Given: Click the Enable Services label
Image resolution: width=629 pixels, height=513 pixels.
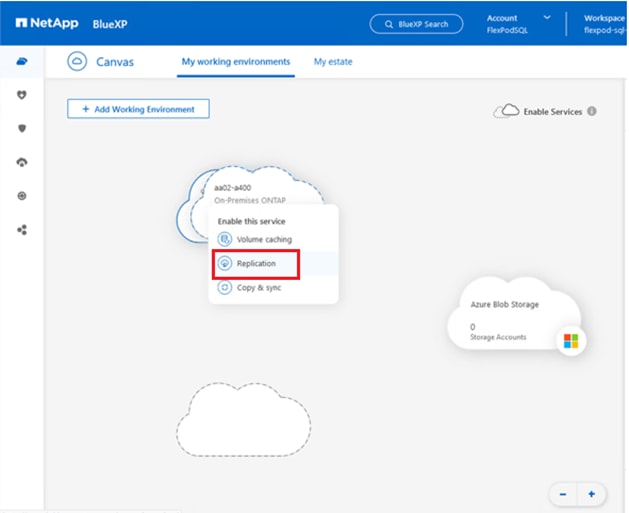Looking at the screenshot, I should click(552, 112).
